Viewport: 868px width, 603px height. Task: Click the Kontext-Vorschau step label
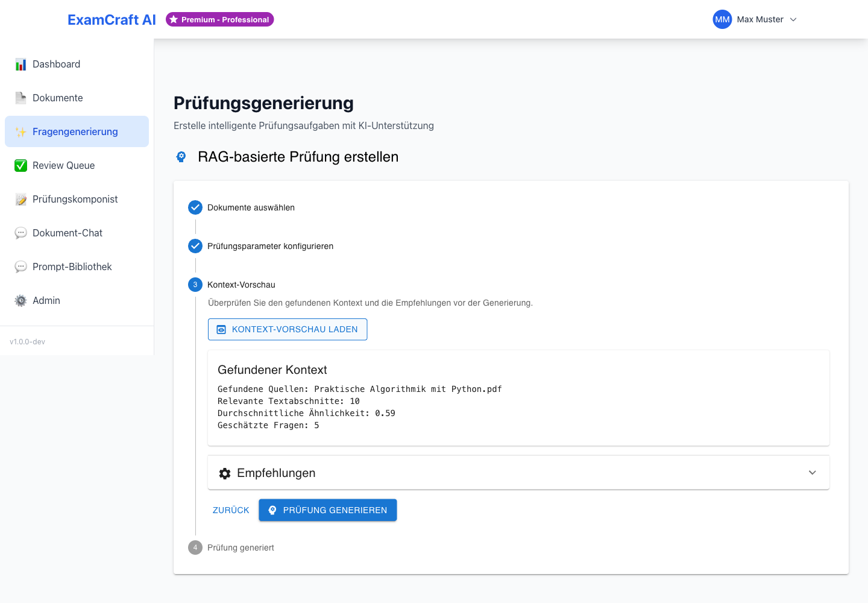(x=241, y=285)
